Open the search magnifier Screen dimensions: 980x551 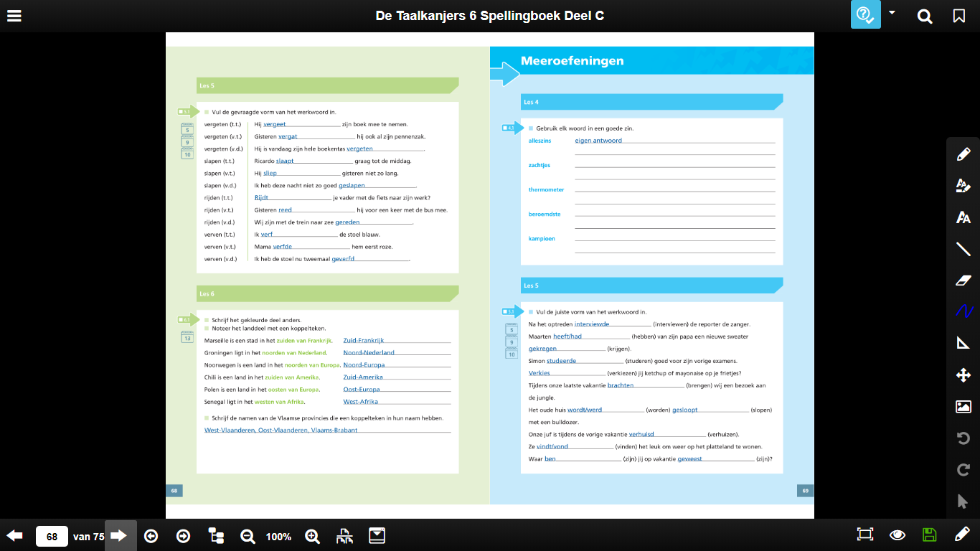[x=925, y=16]
